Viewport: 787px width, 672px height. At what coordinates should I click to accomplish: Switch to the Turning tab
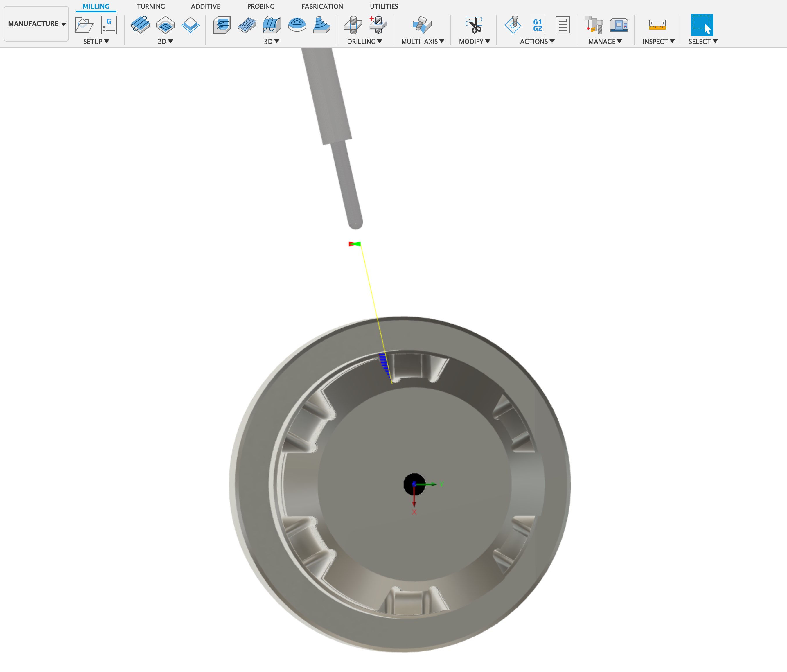tap(151, 6)
